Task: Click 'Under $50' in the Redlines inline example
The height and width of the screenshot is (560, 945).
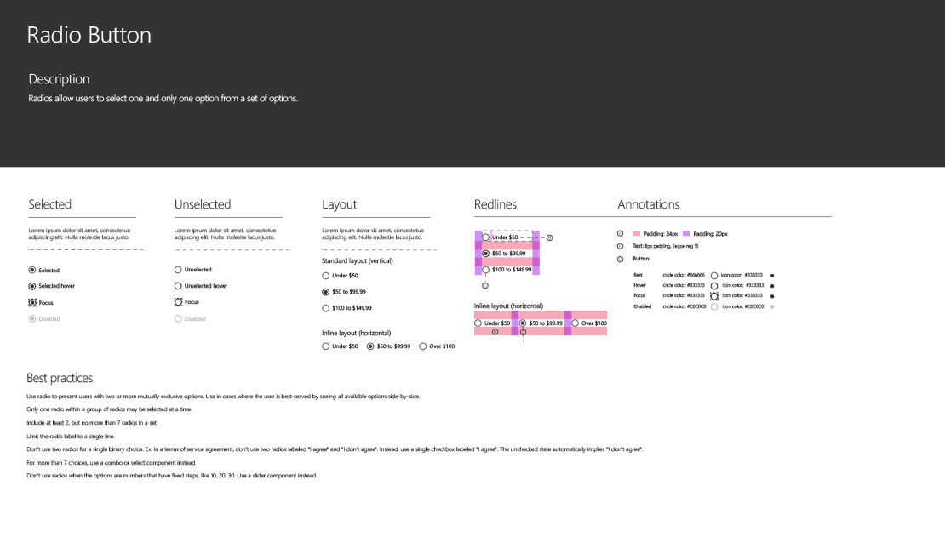Action: coord(478,323)
